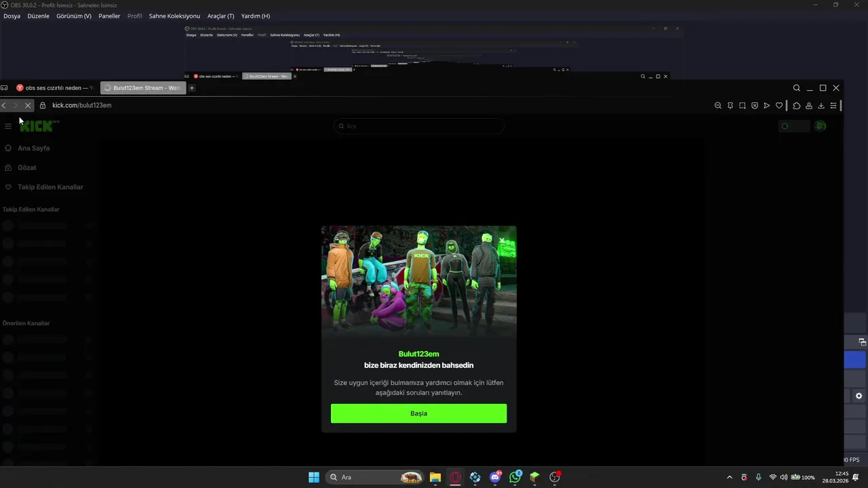Screen dimensions: 868x488
Task: Click the taskbar search box Ara
Action: click(x=376, y=477)
